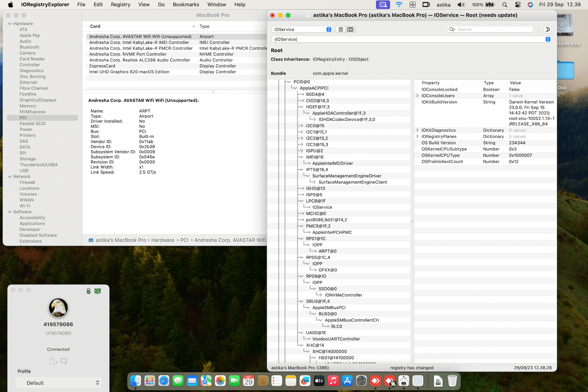Open the File menu
Viewport: 588px width, 392px height.
click(x=81, y=5)
